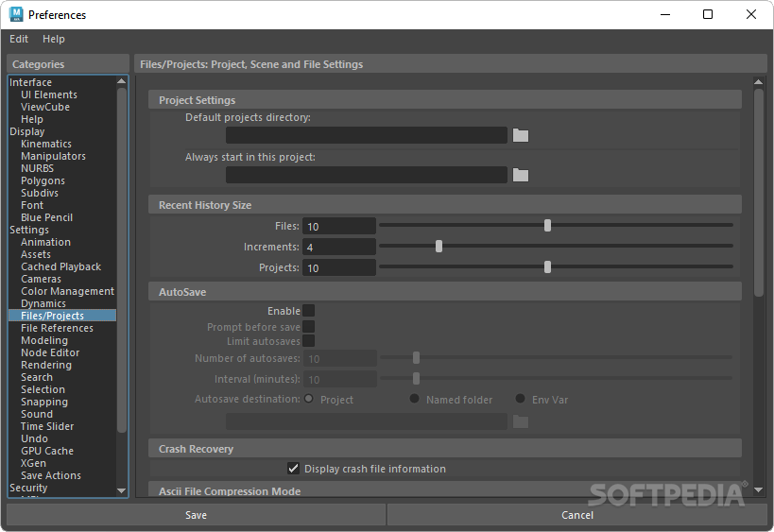Select the Manipulators category
774x532 pixels.
point(53,157)
